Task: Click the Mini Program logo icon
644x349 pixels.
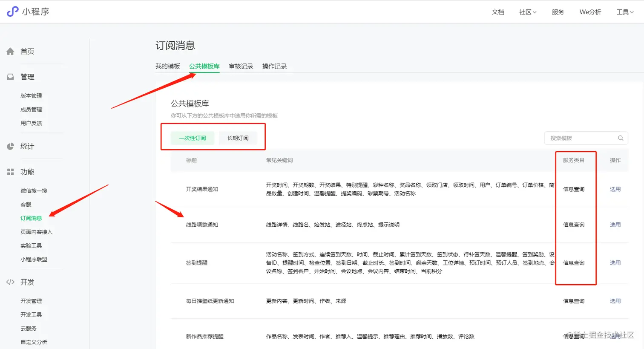Action: [13, 12]
